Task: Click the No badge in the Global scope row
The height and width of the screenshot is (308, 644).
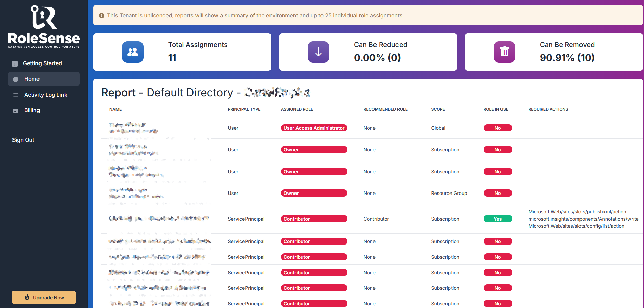Action: coord(498,128)
